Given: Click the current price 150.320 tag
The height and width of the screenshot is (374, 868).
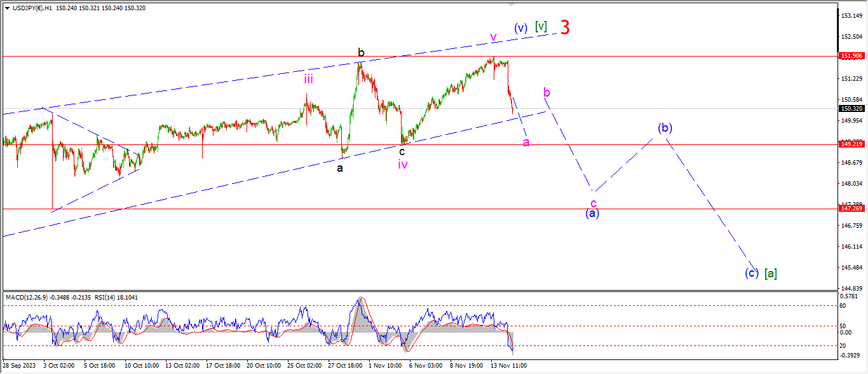Looking at the screenshot, I should point(851,109).
